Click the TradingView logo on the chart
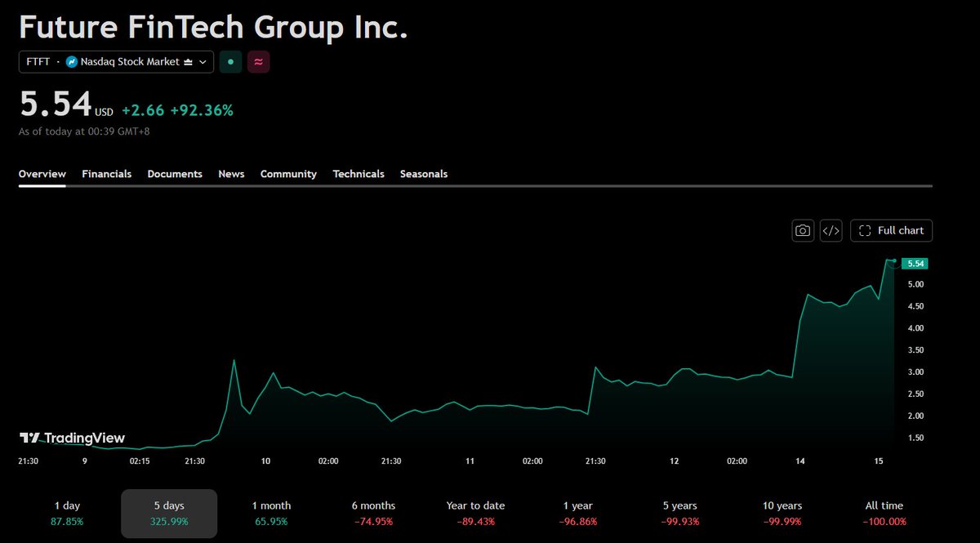The height and width of the screenshot is (543, 980). (x=72, y=438)
